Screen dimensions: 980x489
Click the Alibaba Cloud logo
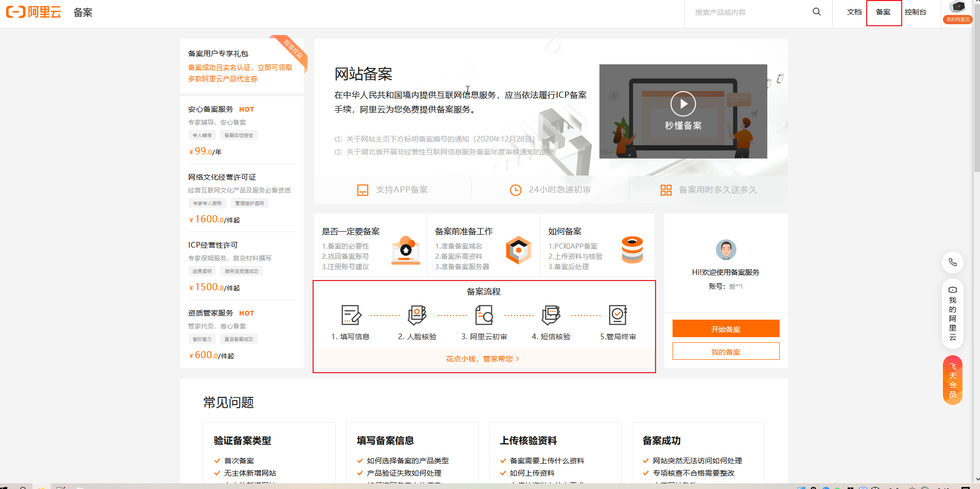[x=33, y=12]
